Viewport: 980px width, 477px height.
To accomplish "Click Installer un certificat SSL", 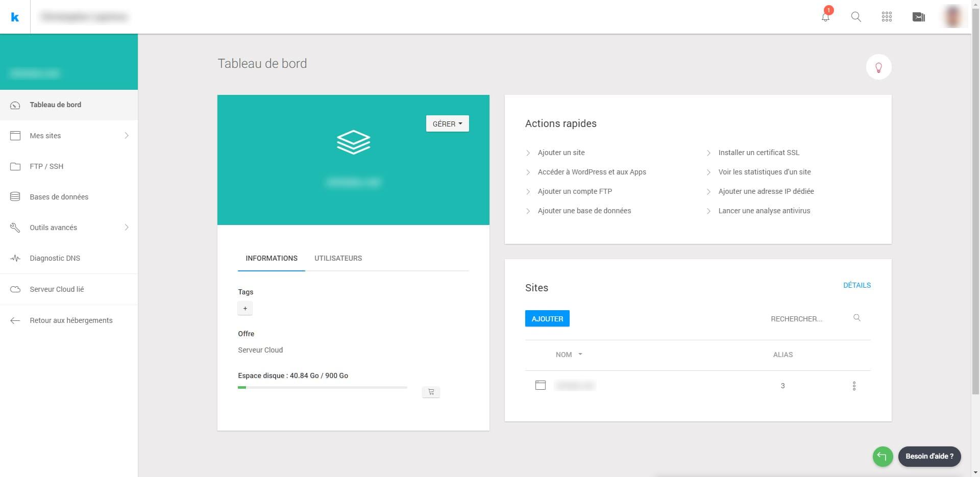I will coord(758,153).
